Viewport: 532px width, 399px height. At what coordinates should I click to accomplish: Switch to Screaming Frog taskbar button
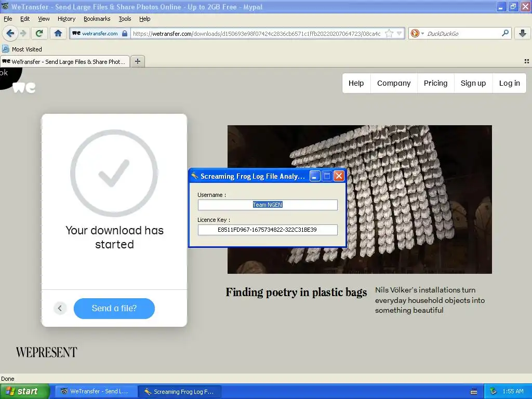[180, 391]
